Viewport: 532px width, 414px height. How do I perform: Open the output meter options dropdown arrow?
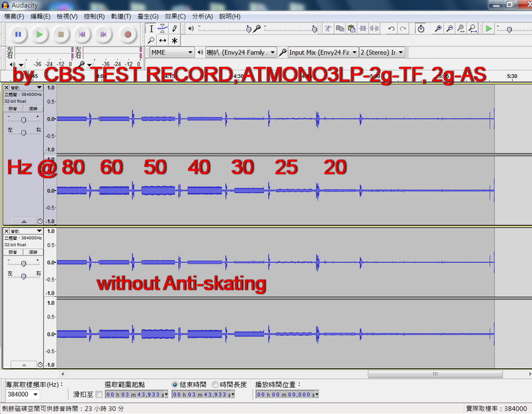pyautogui.click(x=21, y=64)
